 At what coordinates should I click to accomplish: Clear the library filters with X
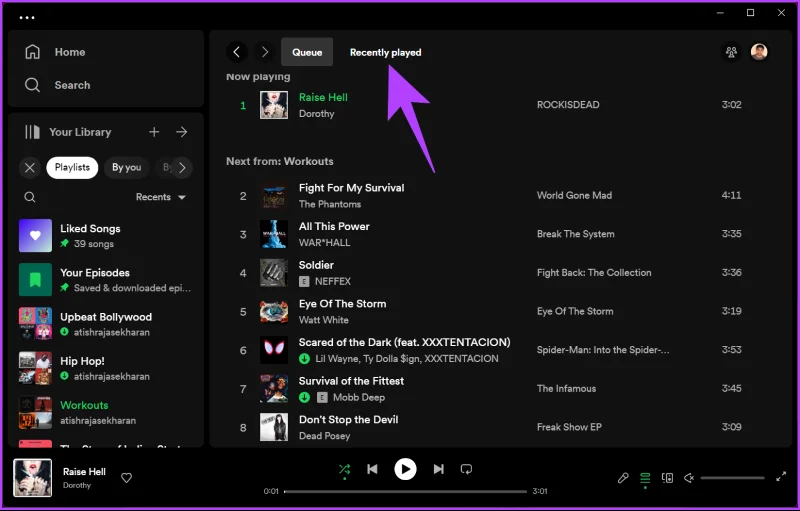point(30,168)
